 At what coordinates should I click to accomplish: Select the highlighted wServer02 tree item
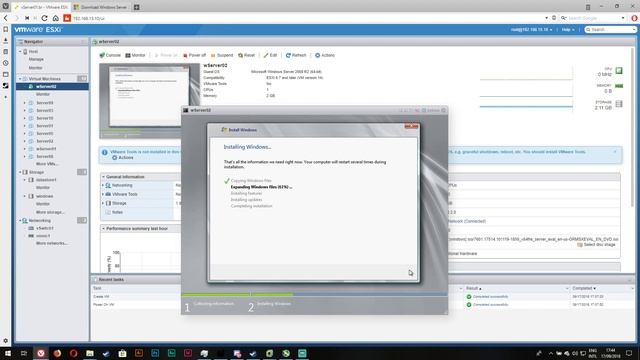[52, 87]
